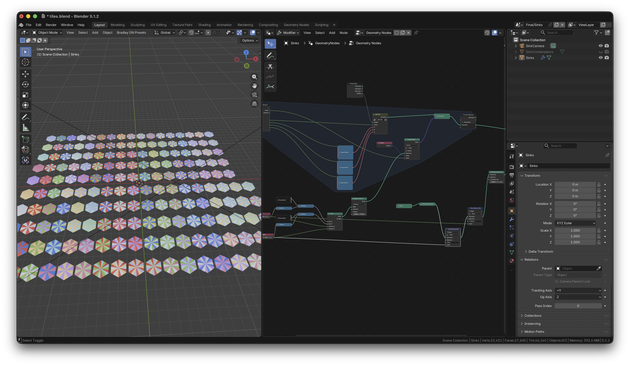Viewport: 630px width, 366px height.
Task: Open the Tracking Axis dropdown
Action: coord(578,290)
